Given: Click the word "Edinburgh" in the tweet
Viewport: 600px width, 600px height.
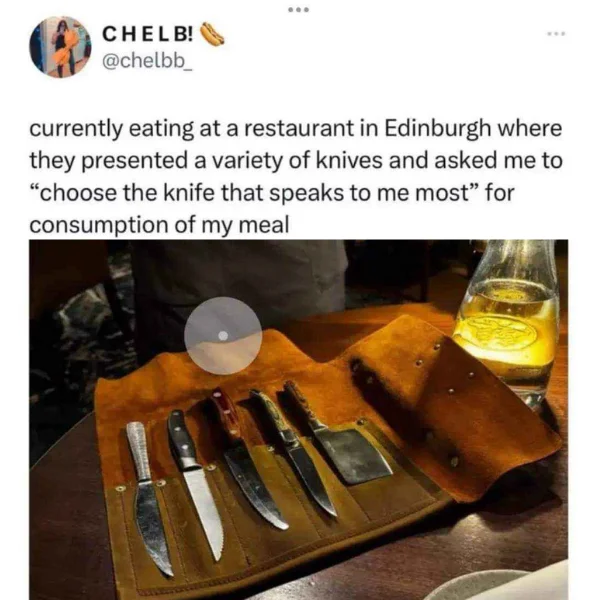Looking at the screenshot, I should [437, 129].
